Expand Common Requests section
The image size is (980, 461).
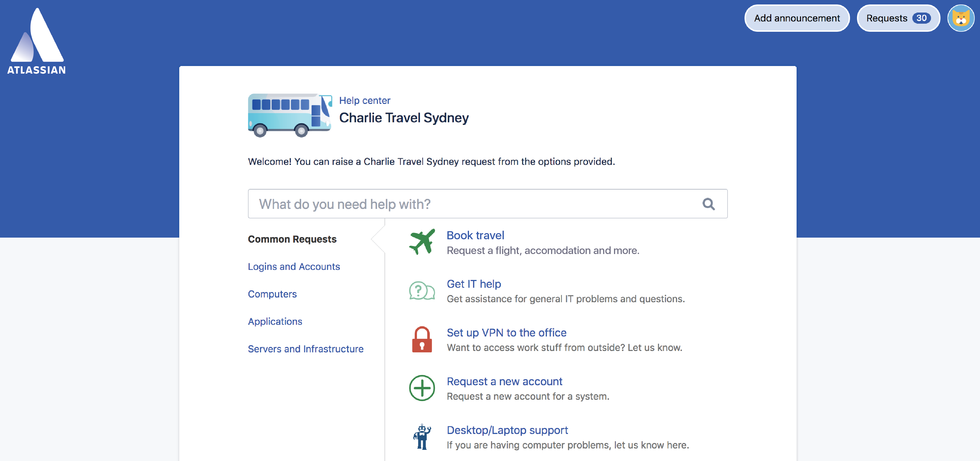(x=292, y=238)
